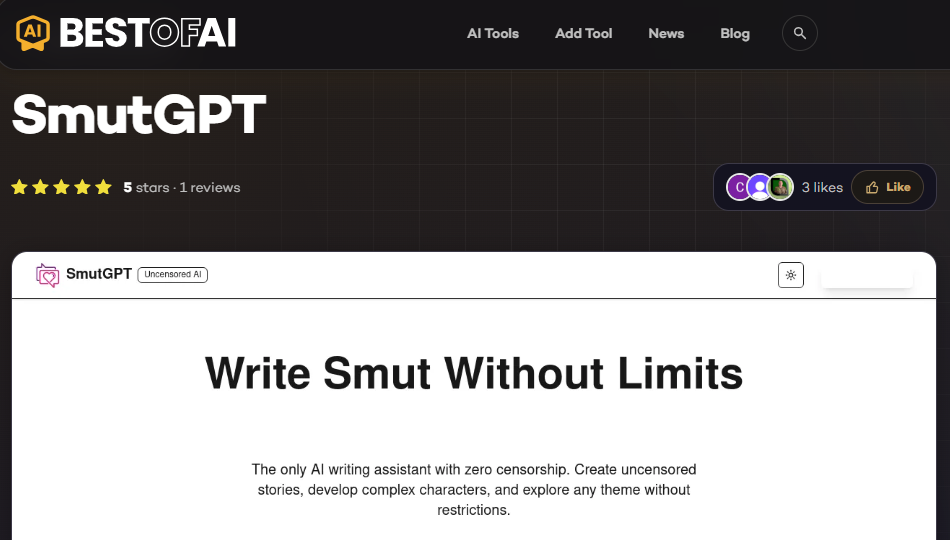Image resolution: width=950 pixels, height=540 pixels.
Task: Visit the Blog link in navigation
Action: click(x=735, y=33)
